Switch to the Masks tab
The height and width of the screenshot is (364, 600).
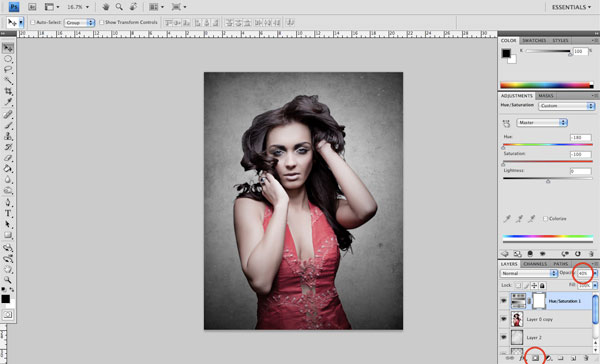(546, 96)
